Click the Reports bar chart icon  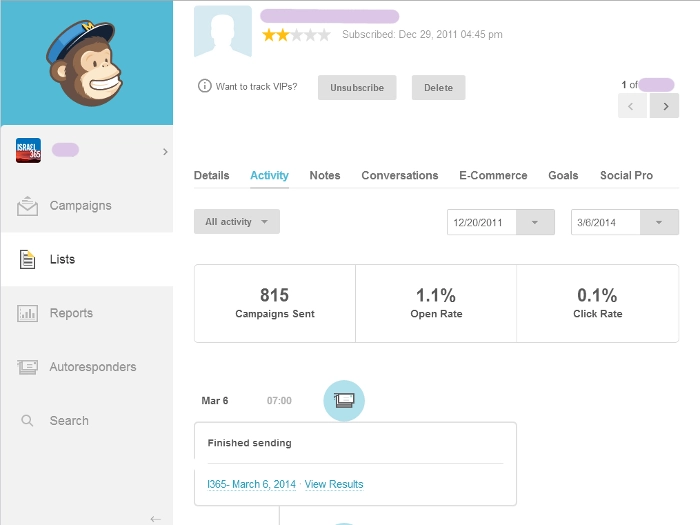[27, 313]
